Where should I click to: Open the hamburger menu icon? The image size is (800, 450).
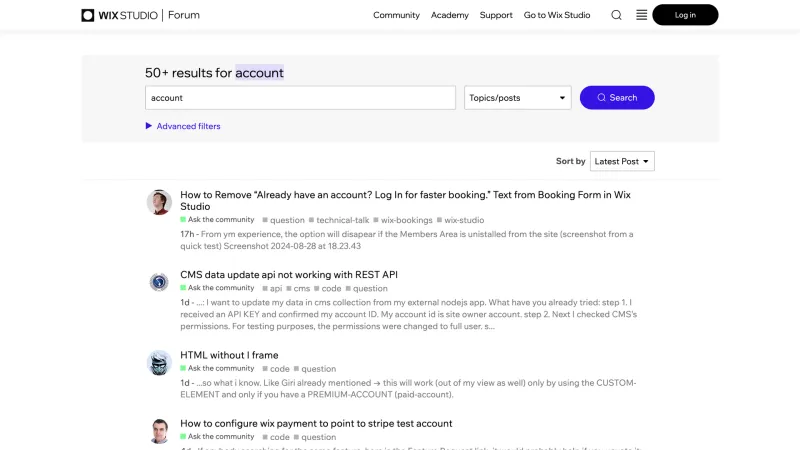(x=641, y=15)
